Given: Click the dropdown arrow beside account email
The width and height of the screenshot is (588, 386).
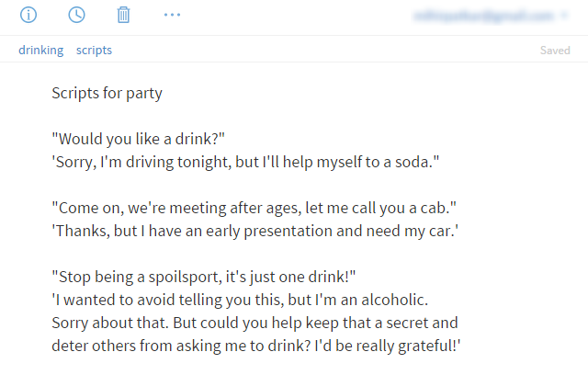Looking at the screenshot, I should click(564, 16).
